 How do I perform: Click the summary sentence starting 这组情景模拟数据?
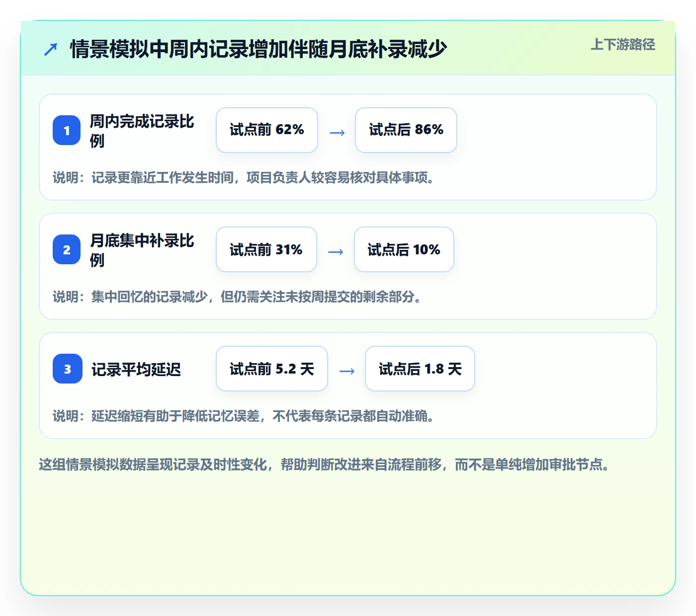click(325, 464)
